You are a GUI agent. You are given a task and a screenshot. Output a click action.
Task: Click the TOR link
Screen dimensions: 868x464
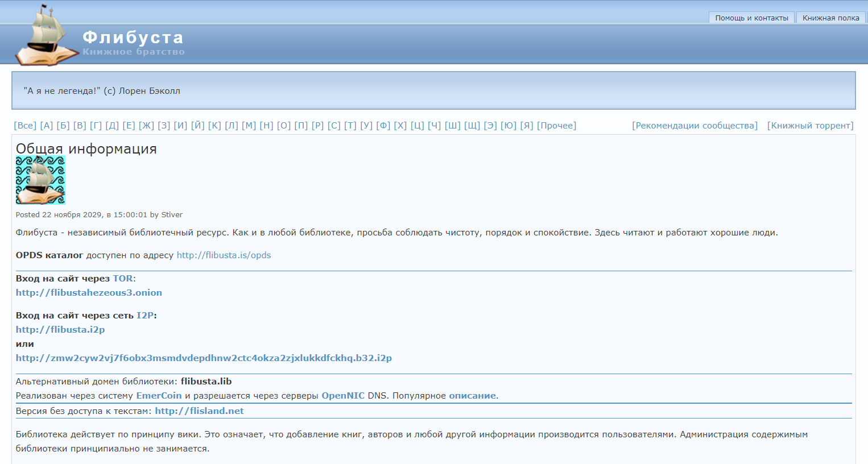click(123, 279)
